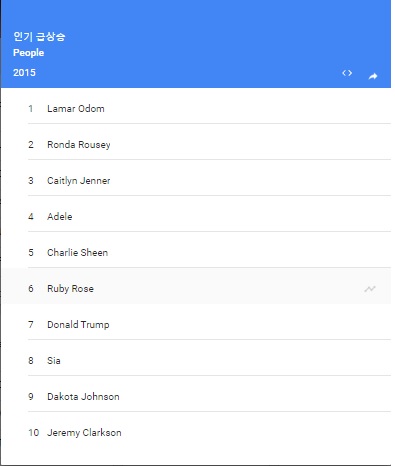Click rank number 6 beside Ruby Rose
Image resolution: width=395 pixels, height=466 pixels.
(x=31, y=289)
